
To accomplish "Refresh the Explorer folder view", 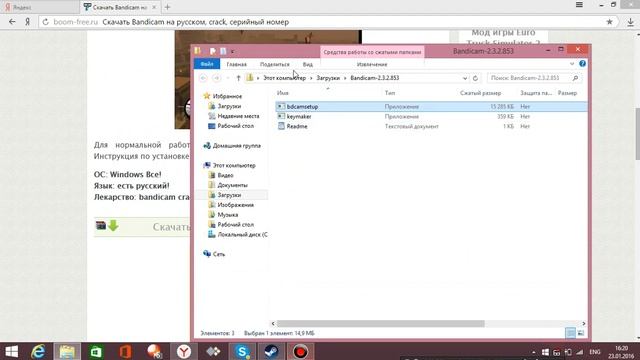I will coord(475,78).
